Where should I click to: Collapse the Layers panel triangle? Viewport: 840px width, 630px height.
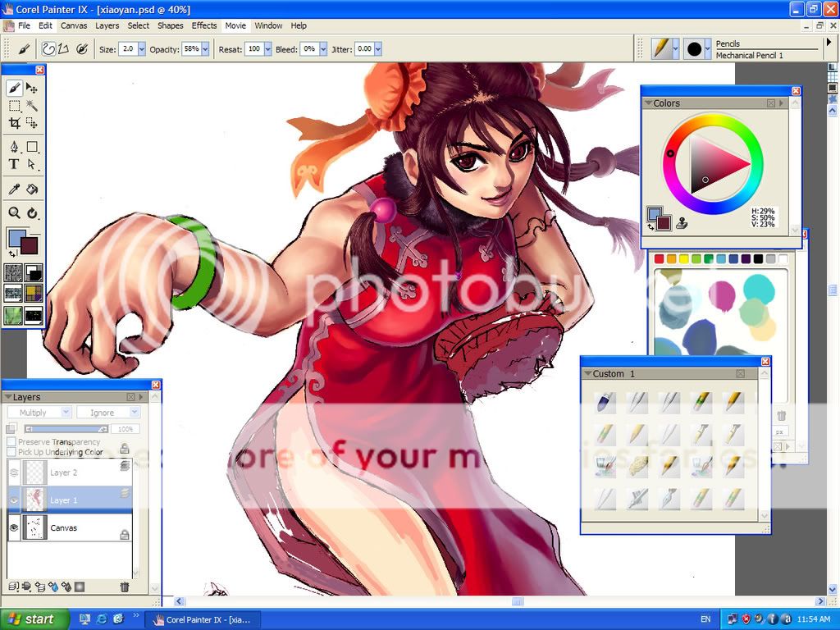[x=8, y=397]
